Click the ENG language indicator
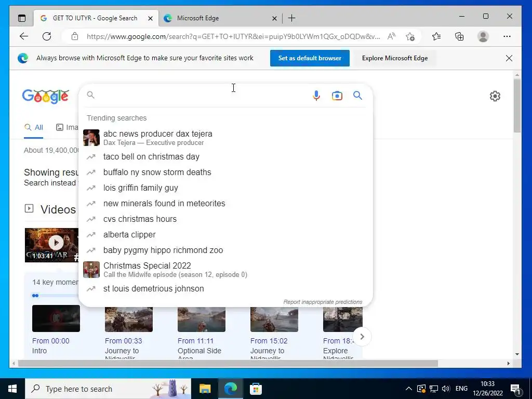 pos(461,389)
